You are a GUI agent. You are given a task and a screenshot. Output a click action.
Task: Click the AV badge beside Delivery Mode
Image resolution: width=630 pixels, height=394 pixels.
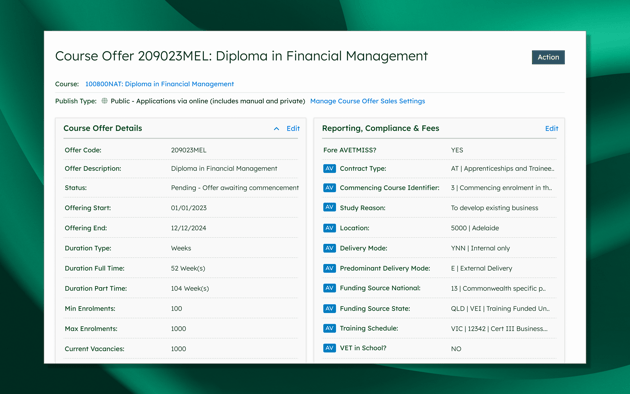coord(329,248)
